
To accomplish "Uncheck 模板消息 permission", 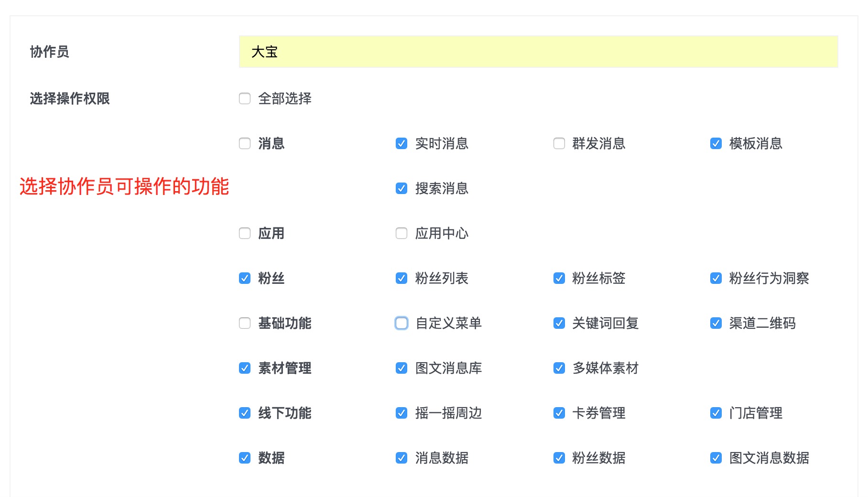I will (716, 144).
